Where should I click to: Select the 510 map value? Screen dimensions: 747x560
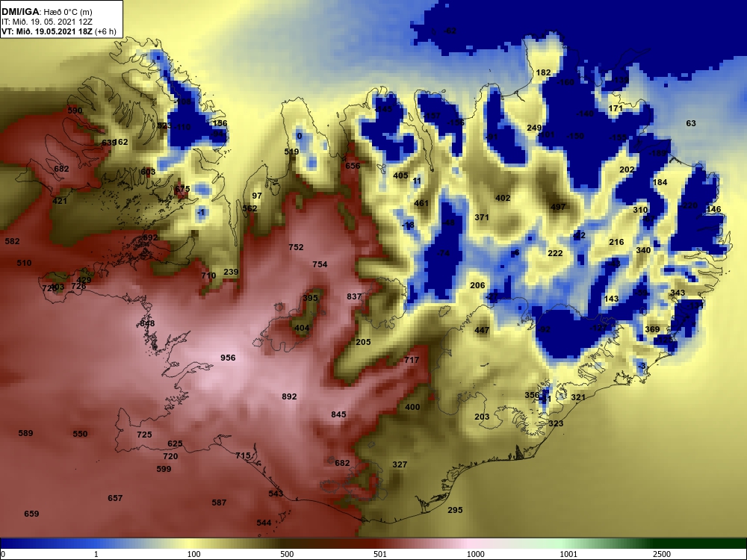click(x=24, y=262)
